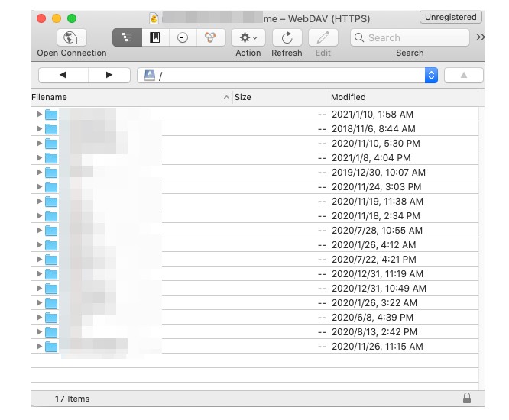Click the Open Connection globe icon

tap(72, 37)
